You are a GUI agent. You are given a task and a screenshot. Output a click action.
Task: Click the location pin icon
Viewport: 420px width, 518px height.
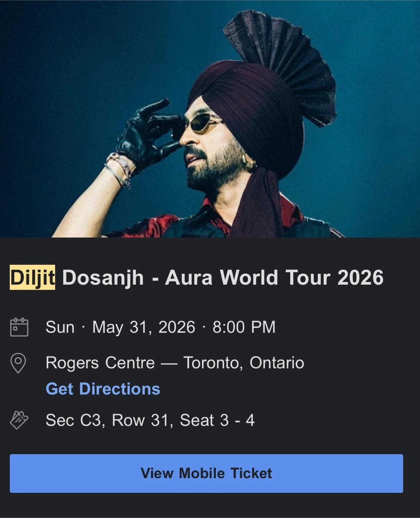[18, 363]
